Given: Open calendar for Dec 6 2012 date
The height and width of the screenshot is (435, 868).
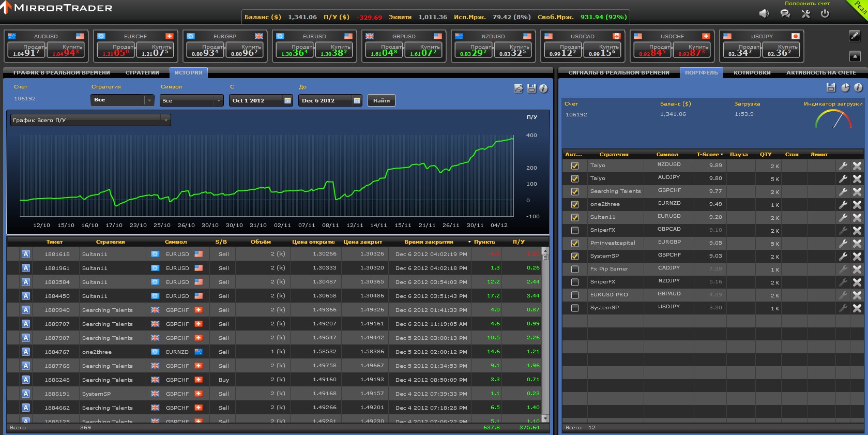Looking at the screenshot, I should coord(357,100).
